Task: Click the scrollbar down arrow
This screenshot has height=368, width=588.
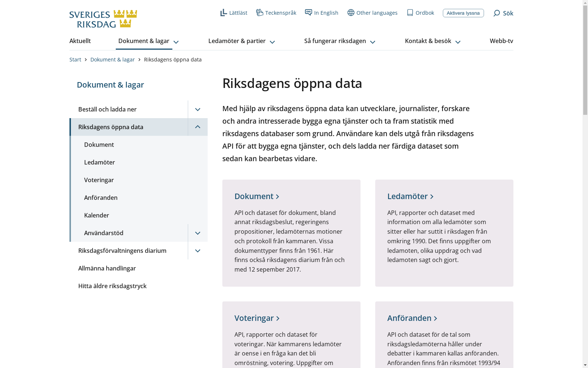Action: point(585,365)
